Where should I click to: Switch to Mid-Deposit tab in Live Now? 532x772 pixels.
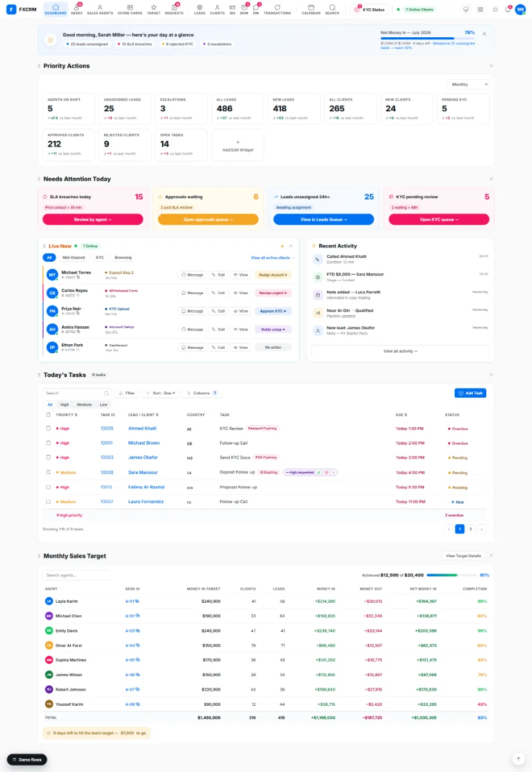(73, 257)
